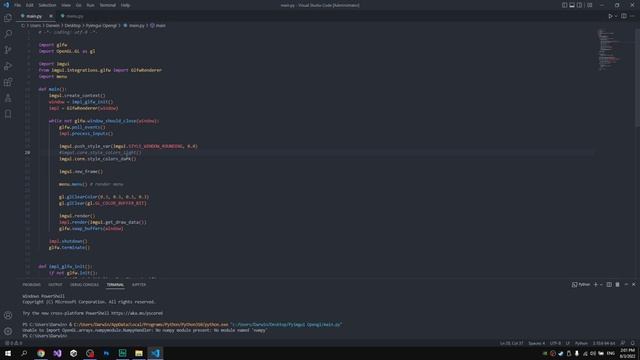Select the Desktop folder breadcrumb

[x=73, y=25]
